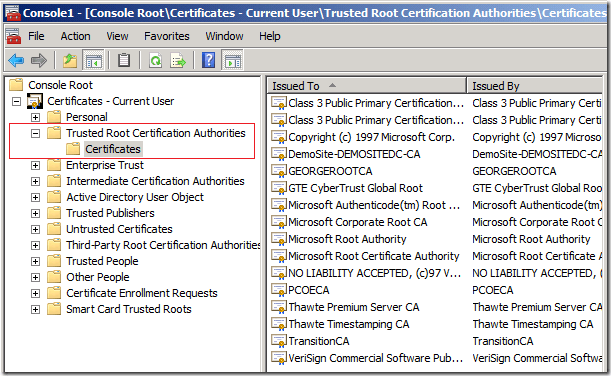
Task: Click certificate icon of TransitionCA row
Action: (x=279, y=341)
